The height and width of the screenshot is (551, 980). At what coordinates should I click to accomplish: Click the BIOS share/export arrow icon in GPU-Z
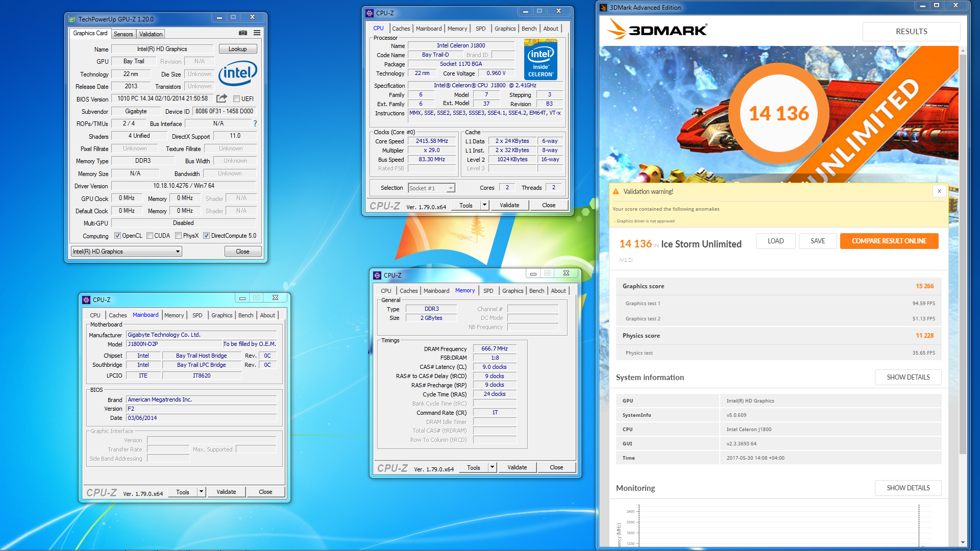pos(222,98)
